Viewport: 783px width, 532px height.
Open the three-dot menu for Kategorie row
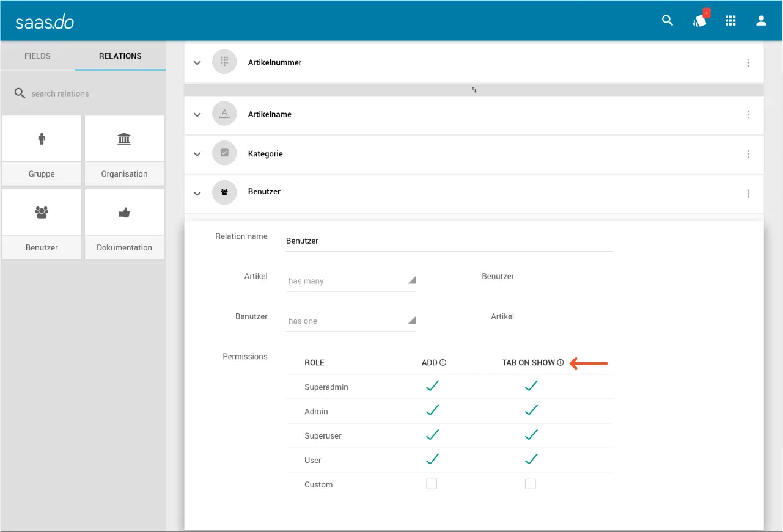(748, 155)
